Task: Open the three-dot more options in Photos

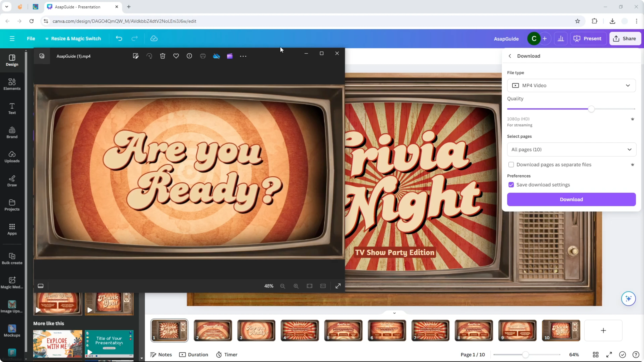Action: point(243,56)
